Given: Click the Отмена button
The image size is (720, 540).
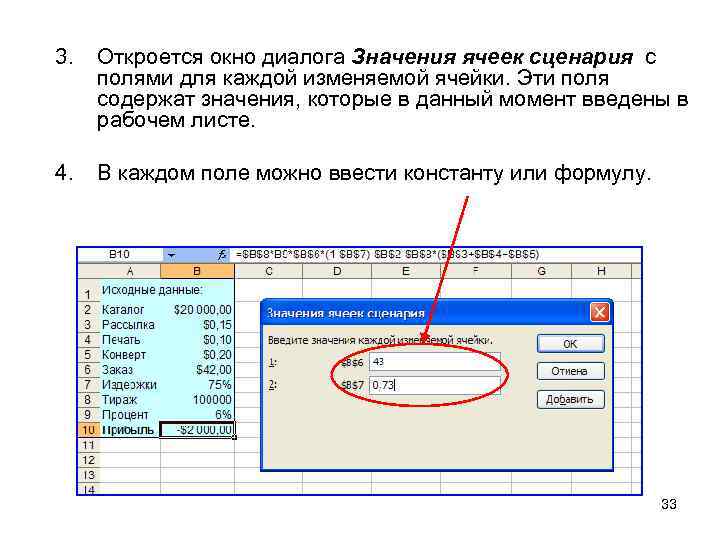Looking at the screenshot, I should coord(570,371).
